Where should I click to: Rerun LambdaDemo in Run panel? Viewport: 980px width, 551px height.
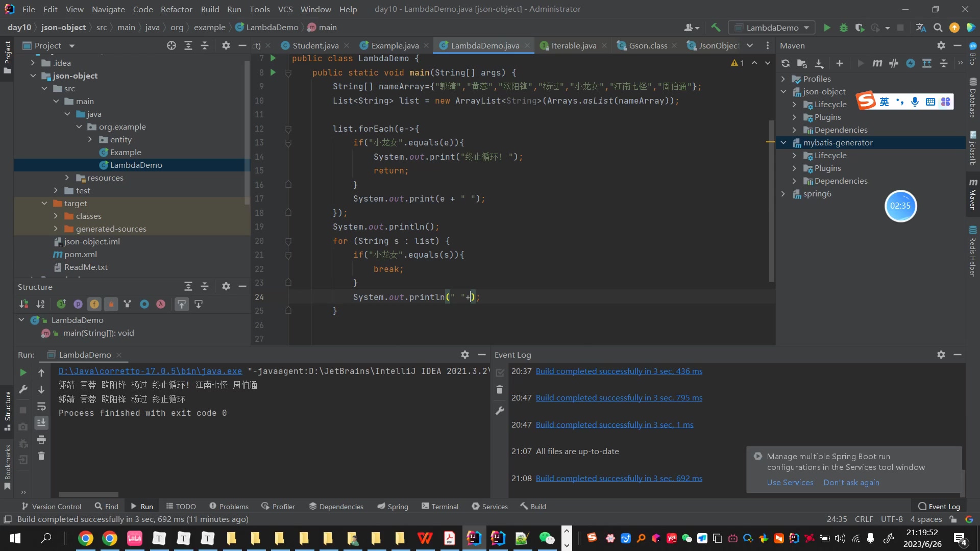(23, 372)
